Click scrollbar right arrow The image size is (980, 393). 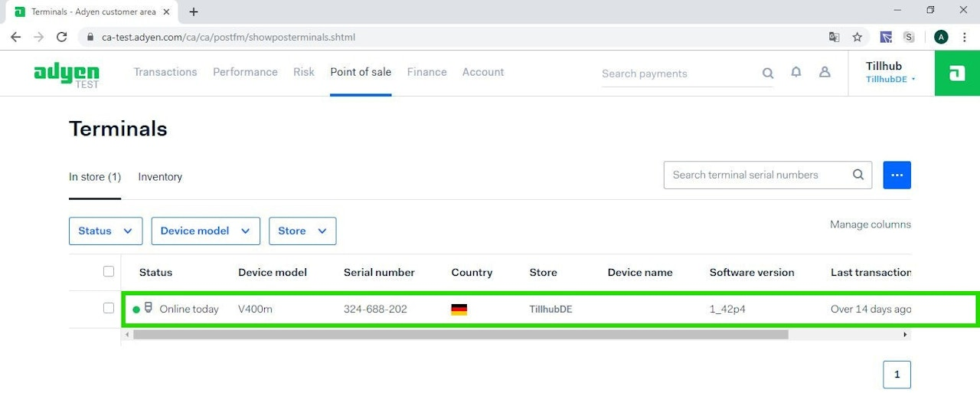pyautogui.click(x=905, y=334)
